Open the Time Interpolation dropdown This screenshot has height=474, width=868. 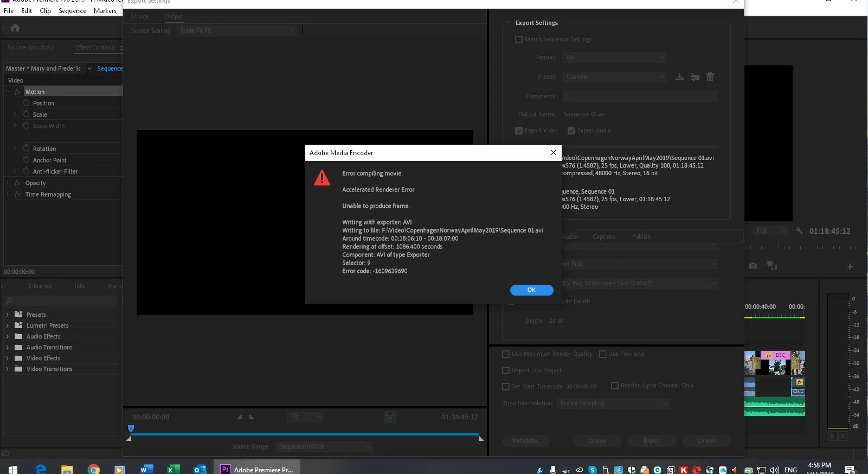(613, 403)
